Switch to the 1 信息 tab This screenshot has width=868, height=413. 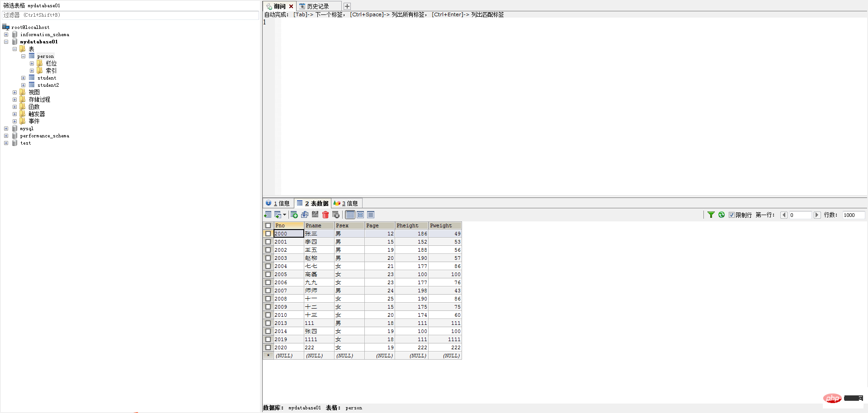(x=278, y=203)
